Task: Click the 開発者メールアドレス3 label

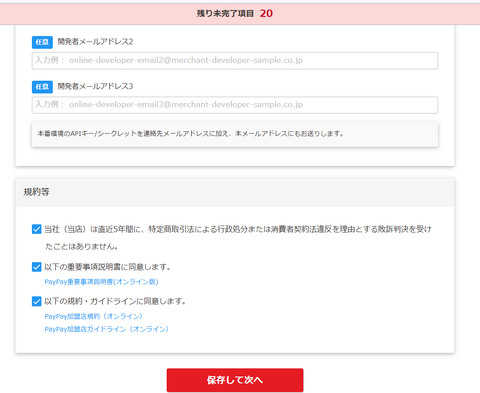Action: coord(95,86)
